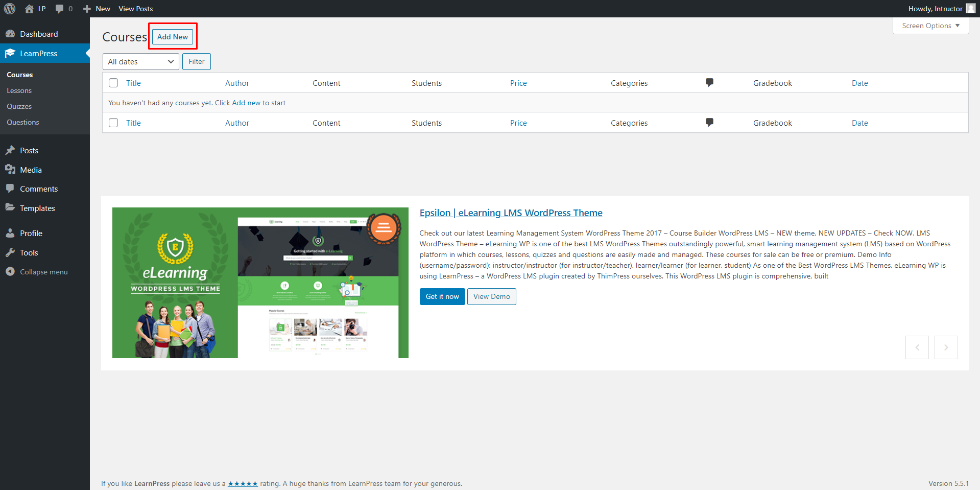980x490 pixels.
Task: Click the Templates folder icon
Action: point(10,207)
